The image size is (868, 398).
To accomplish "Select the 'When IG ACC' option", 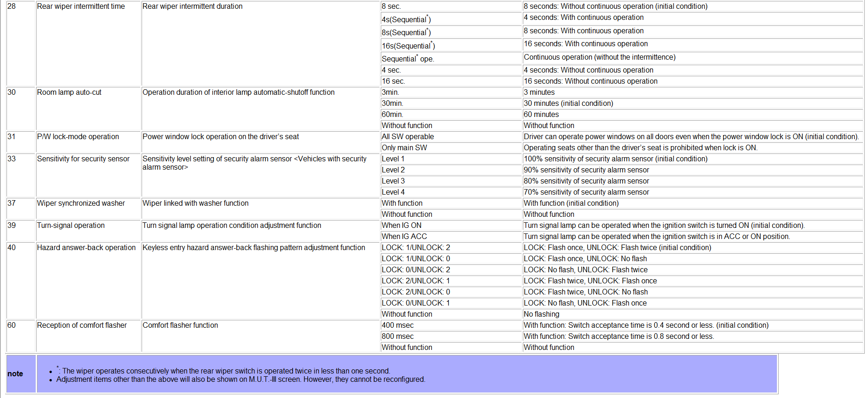I will [x=451, y=237].
